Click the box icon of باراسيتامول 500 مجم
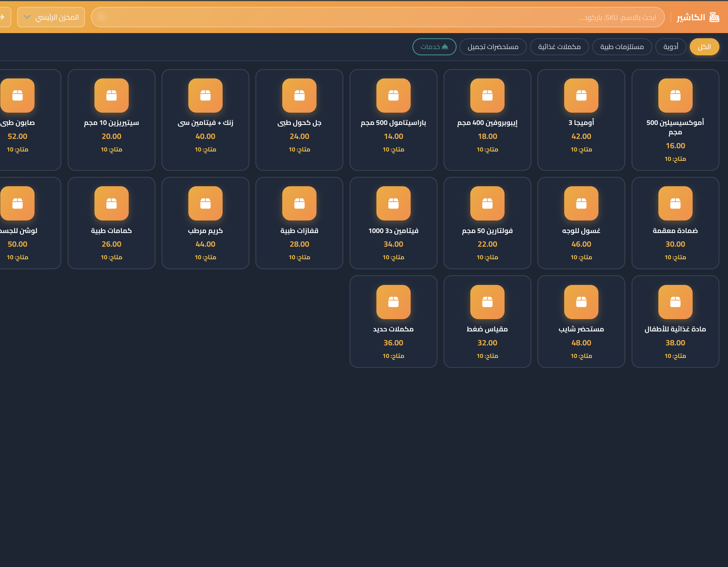 click(393, 96)
